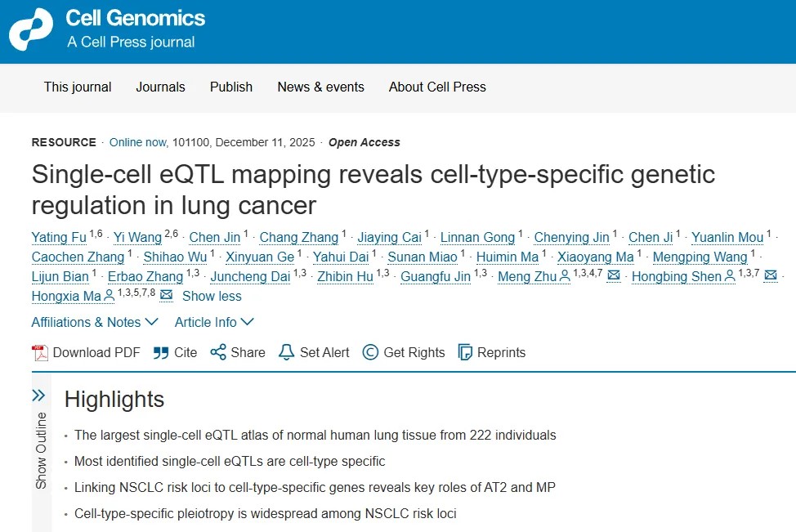Click the Download PDF icon
Image resolution: width=796 pixels, height=532 pixels.
(40, 353)
